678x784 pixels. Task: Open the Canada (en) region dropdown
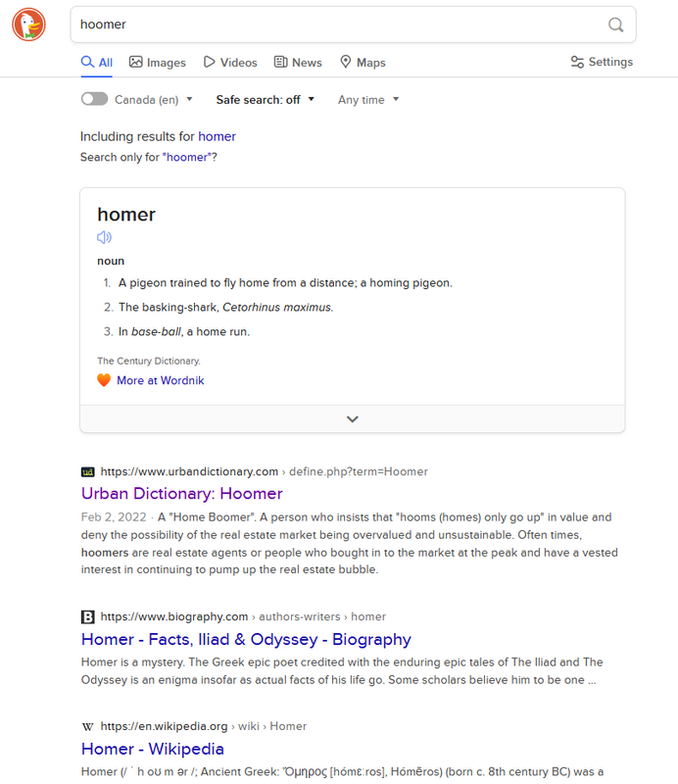(154, 100)
